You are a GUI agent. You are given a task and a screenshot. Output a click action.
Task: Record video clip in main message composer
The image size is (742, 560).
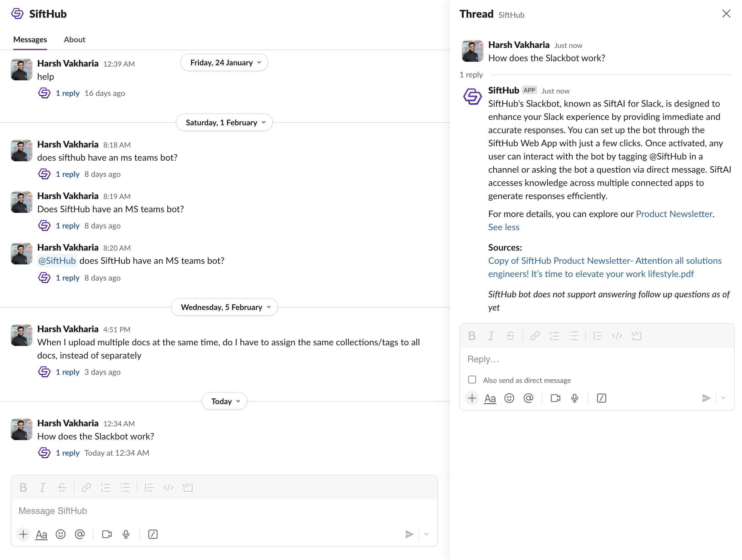[x=107, y=534]
